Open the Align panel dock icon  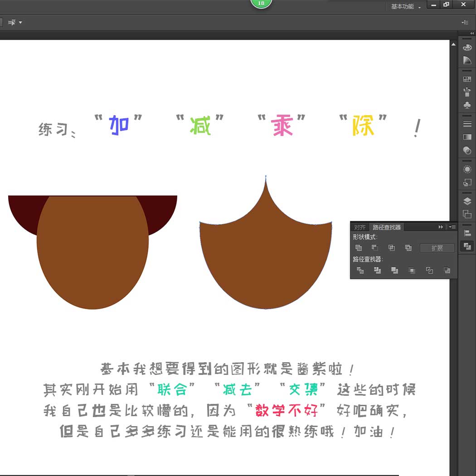coord(467,233)
